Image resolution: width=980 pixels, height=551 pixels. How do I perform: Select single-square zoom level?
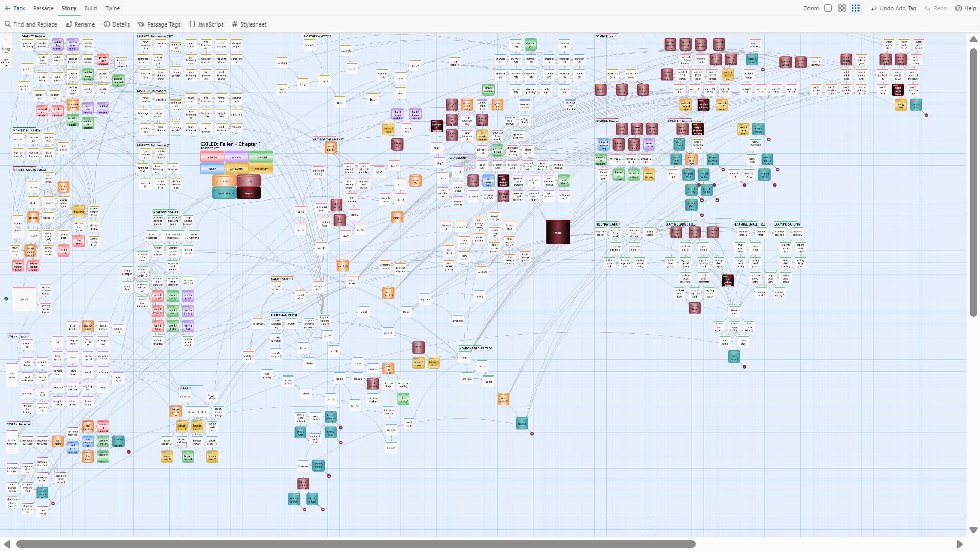[x=828, y=8]
